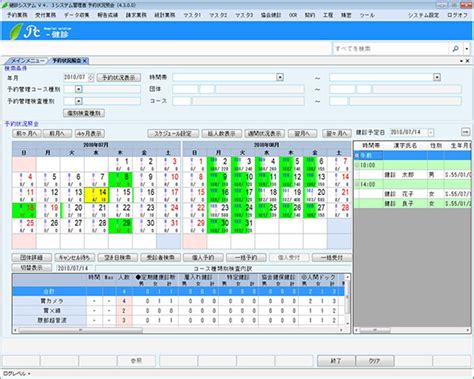Select August 31 in the right calendar
The height and width of the screenshot is (379, 474).
tap(243, 226)
